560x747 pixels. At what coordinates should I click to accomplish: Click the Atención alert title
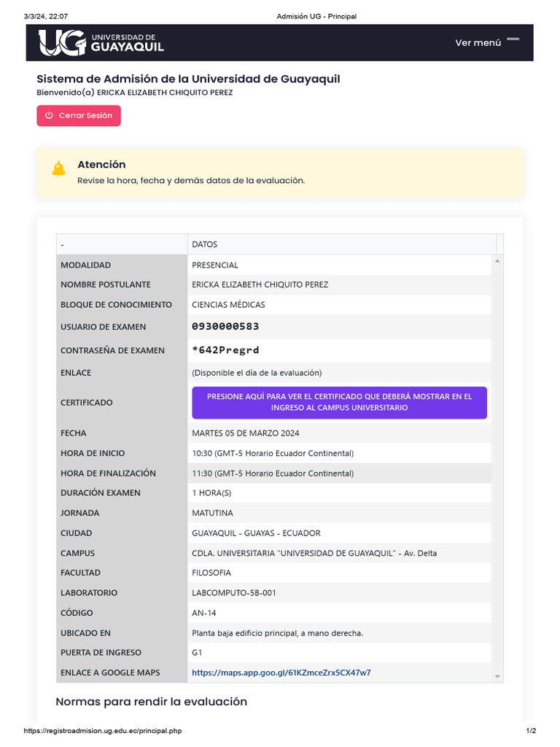101,165
